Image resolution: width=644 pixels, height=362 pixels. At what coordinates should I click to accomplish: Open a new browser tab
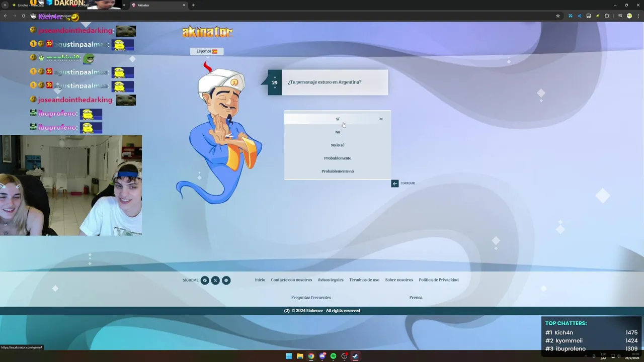click(193, 5)
